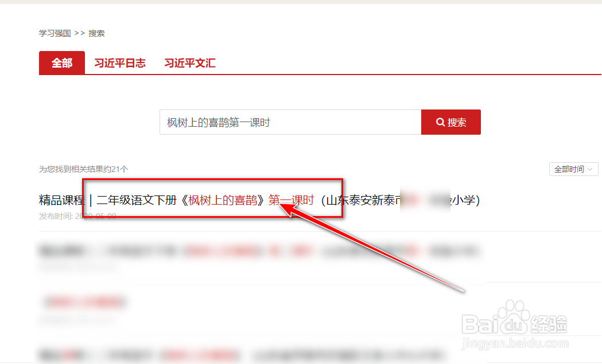Click the Baidu paw logo watermark
The width and height of the screenshot is (602, 364).
[514, 318]
